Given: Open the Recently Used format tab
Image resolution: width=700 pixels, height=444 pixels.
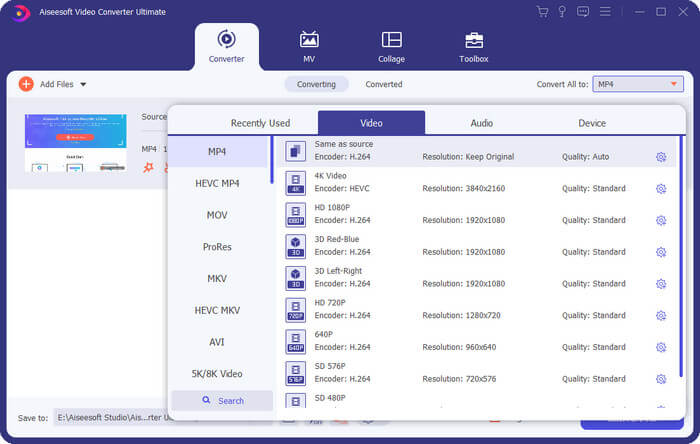Looking at the screenshot, I should click(260, 123).
